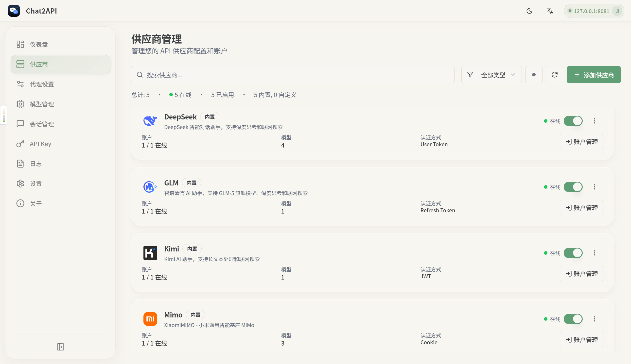
Task: Click the Mimo Xiaomi logo
Action: click(x=150, y=319)
